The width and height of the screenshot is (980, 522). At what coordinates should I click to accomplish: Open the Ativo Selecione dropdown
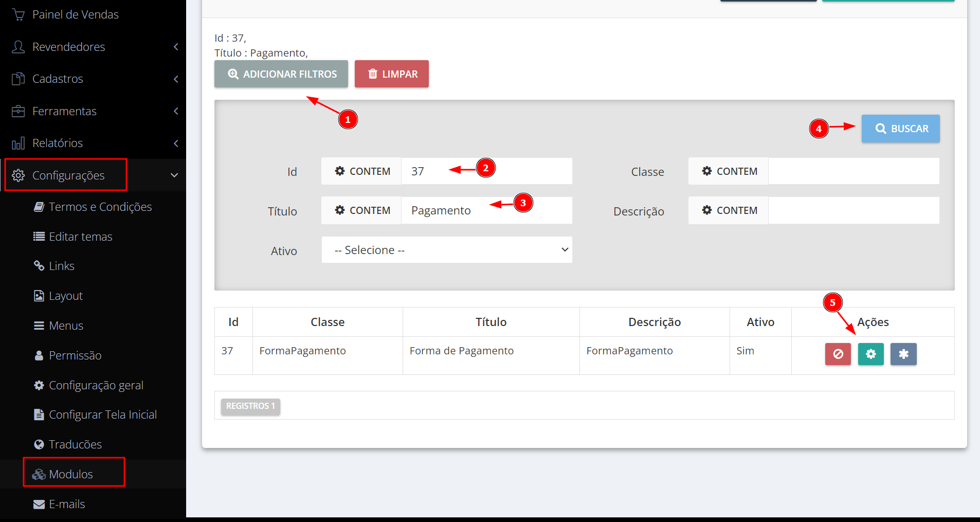[447, 250]
